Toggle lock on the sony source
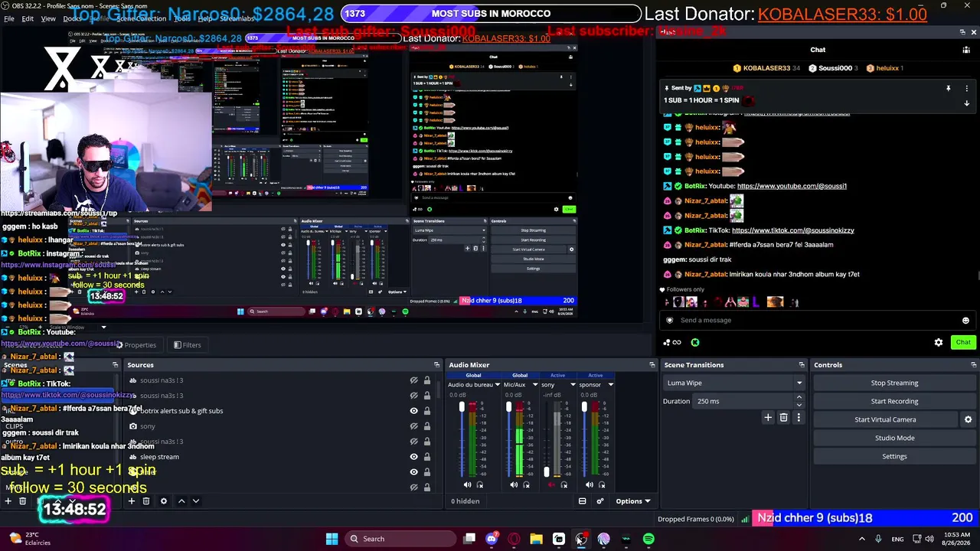This screenshot has width=980, height=551. [x=426, y=426]
